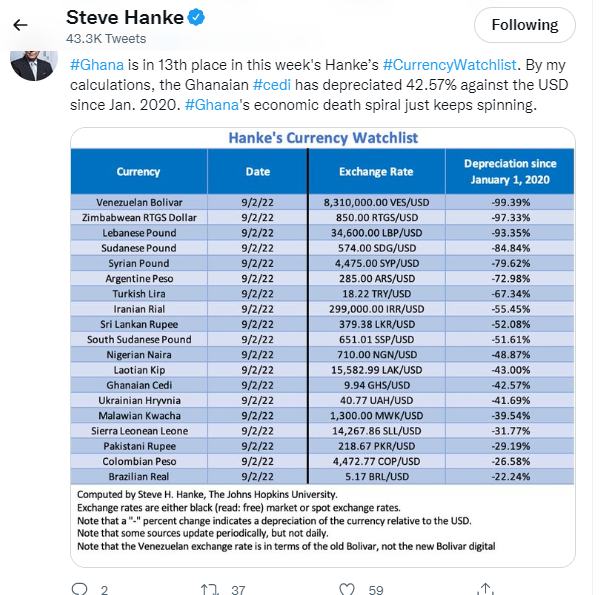
Task: Click the Steve Hanke name header
Action: pyautogui.click(x=122, y=18)
